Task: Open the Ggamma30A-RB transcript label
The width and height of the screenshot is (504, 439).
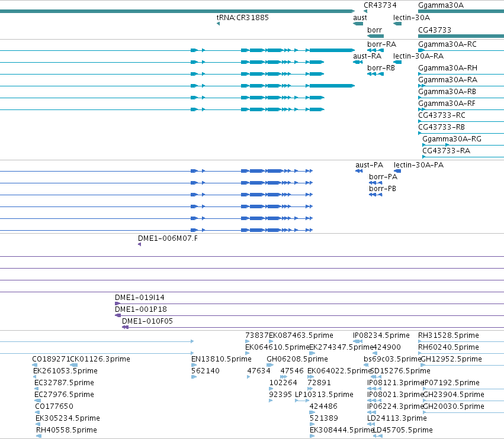Action: click(447, 92)
